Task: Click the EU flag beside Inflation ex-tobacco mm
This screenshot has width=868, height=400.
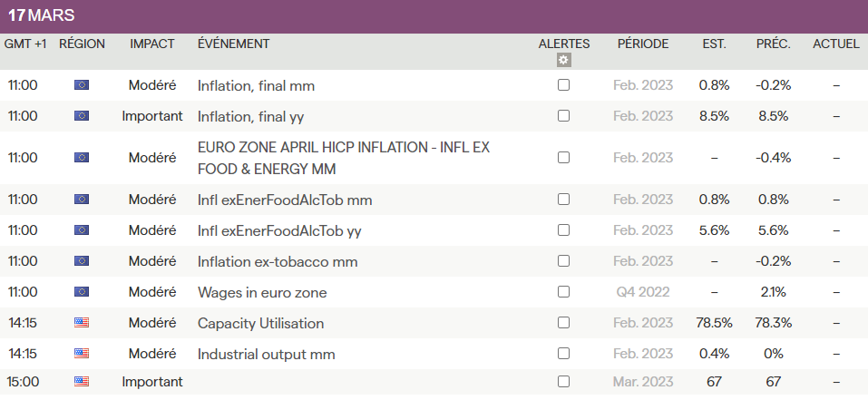Action: click(82, 261)
